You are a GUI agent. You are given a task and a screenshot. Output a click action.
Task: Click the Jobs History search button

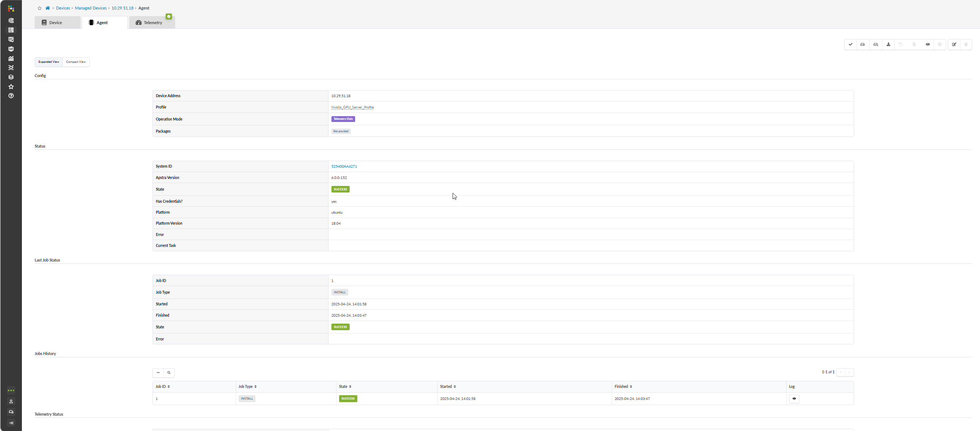[169, 373]
